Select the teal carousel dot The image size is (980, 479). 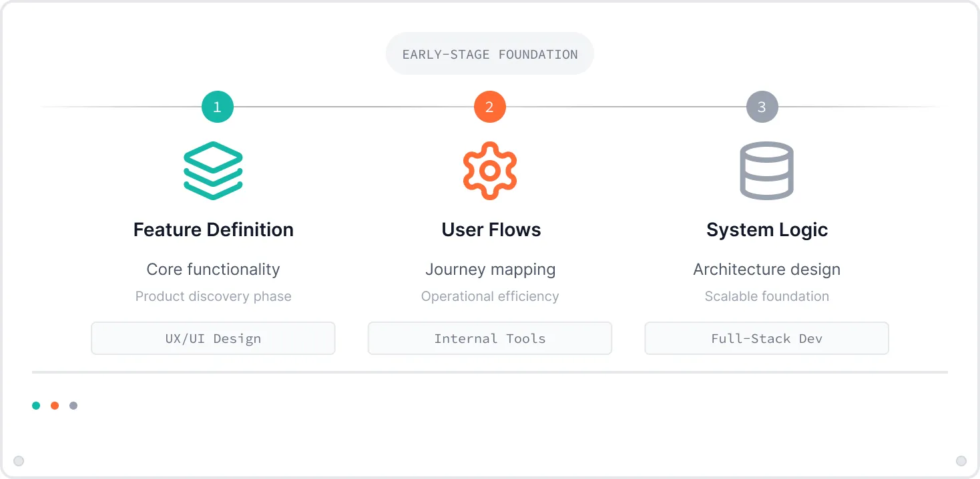(x=36, y=405)
